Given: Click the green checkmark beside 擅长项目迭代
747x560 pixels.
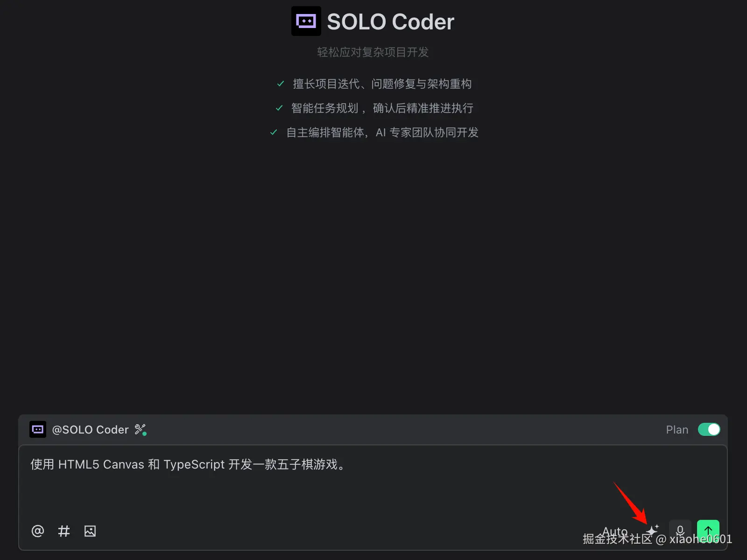Looking at the screenshot, I should click(x=281, y=84).
